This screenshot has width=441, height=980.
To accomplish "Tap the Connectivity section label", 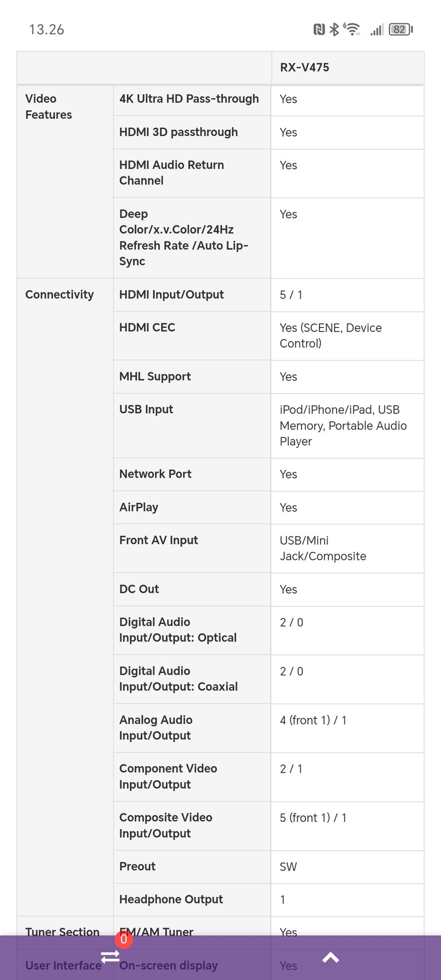I will coord(59,295).
